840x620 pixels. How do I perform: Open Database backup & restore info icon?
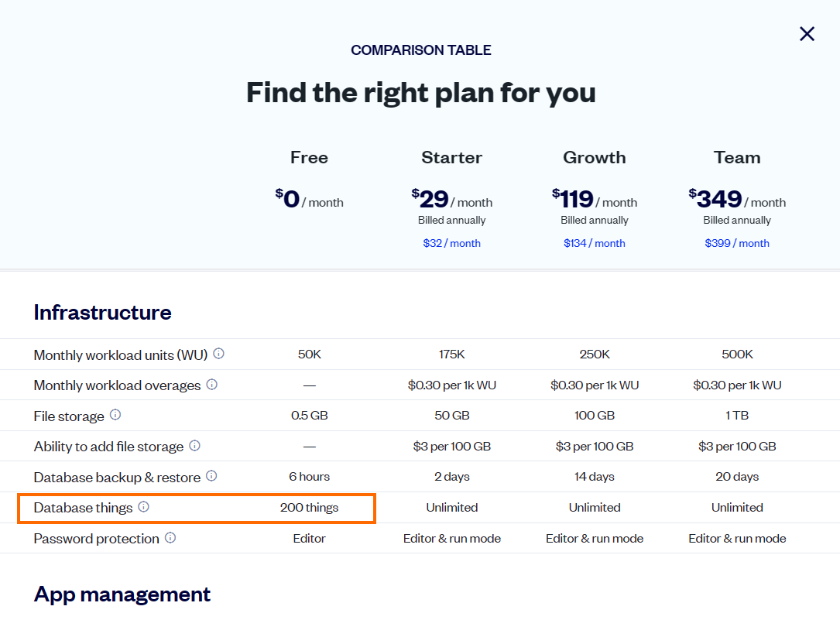[211, 475]
